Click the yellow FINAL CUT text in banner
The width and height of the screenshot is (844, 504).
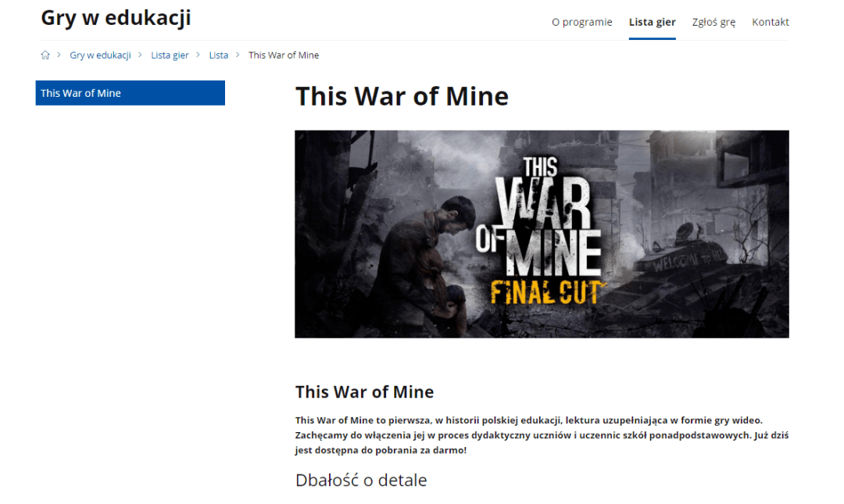(546, 293)
